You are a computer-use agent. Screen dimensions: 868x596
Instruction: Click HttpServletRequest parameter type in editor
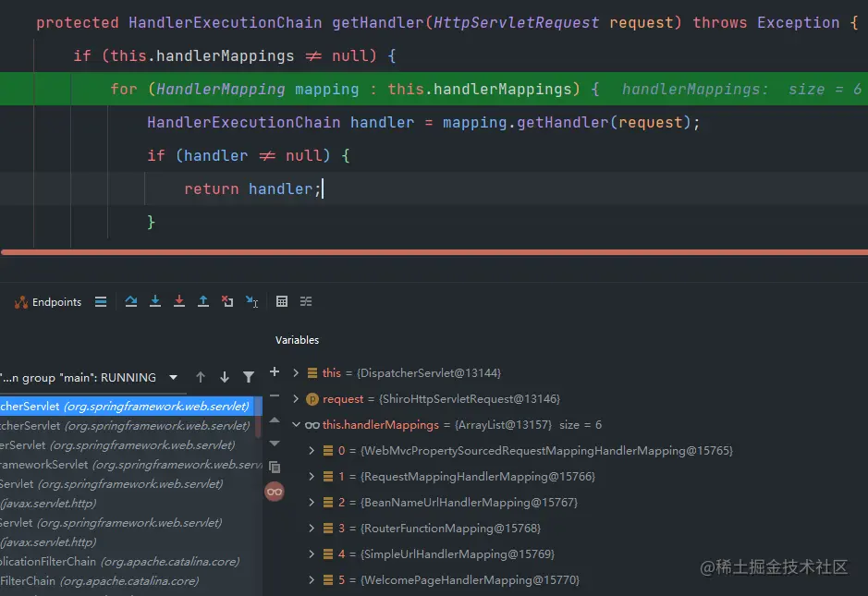click(x=516, y=23)
